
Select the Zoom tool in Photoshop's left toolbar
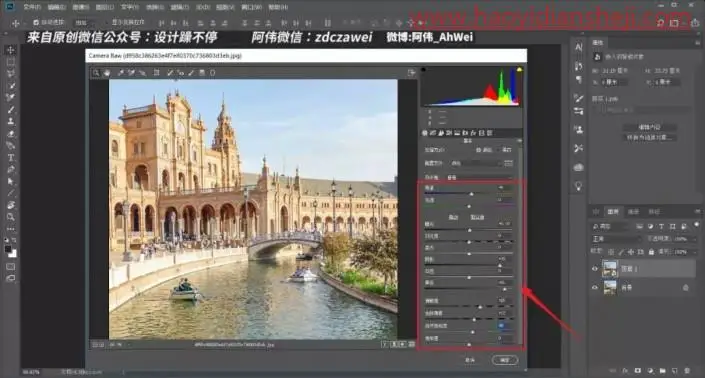pos(11,217)
